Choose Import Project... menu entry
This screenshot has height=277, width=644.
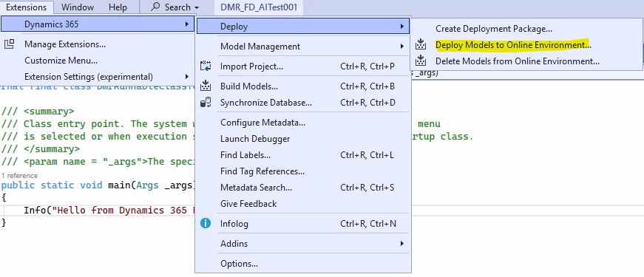[x=303, y=66]
